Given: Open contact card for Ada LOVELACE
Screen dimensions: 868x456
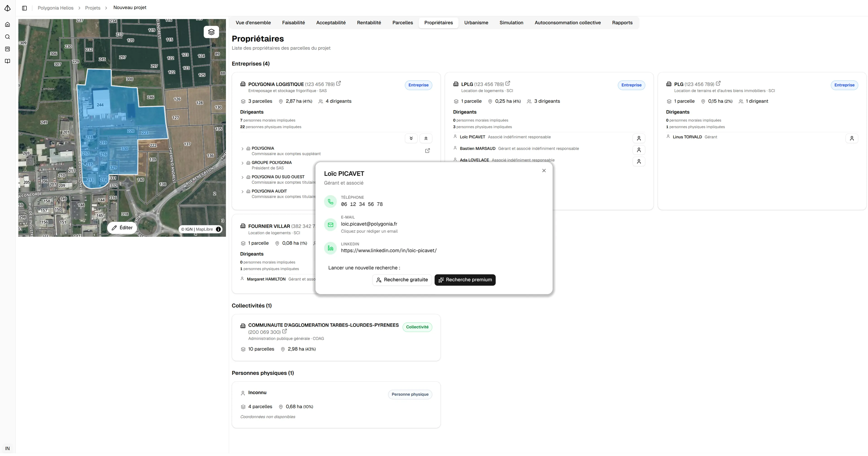Looking at the screenshot, I should [639, 161].
